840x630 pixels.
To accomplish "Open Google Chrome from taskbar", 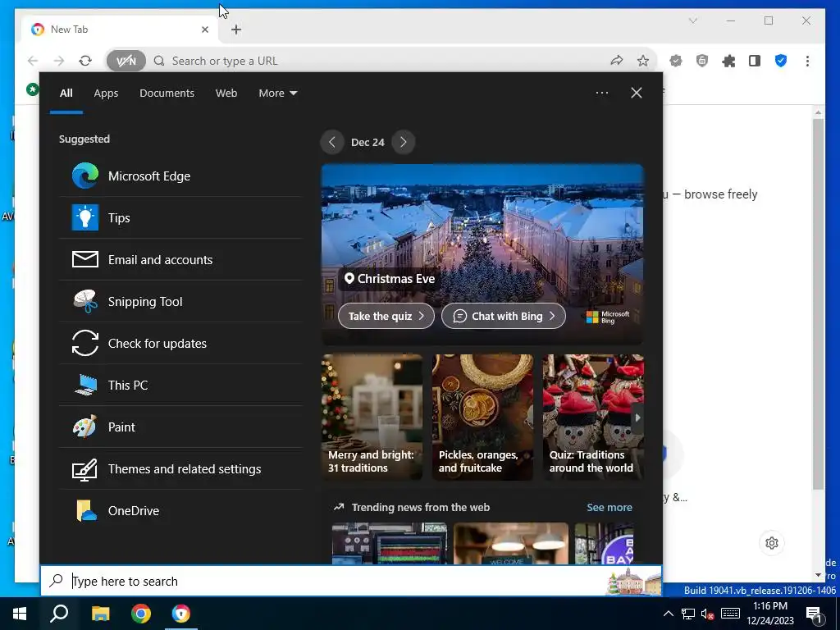I will (x=141, y=614).
